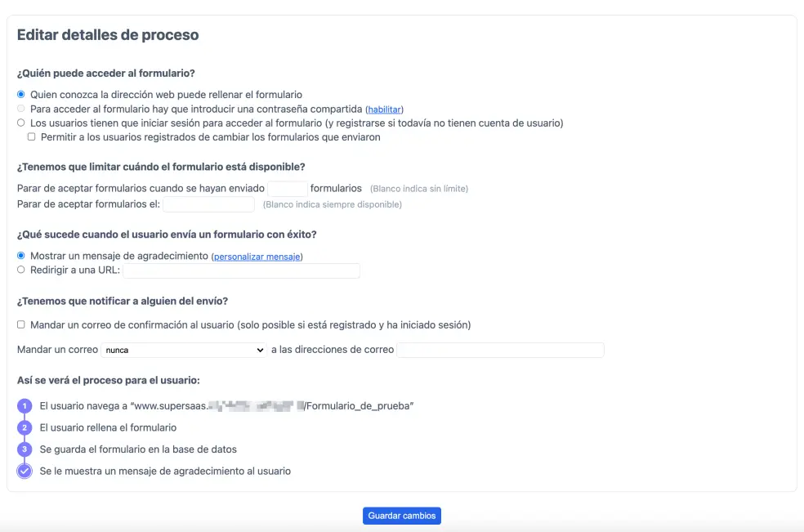Click the final checkmark step icon
804x532 pixels.
click(24, 471)
